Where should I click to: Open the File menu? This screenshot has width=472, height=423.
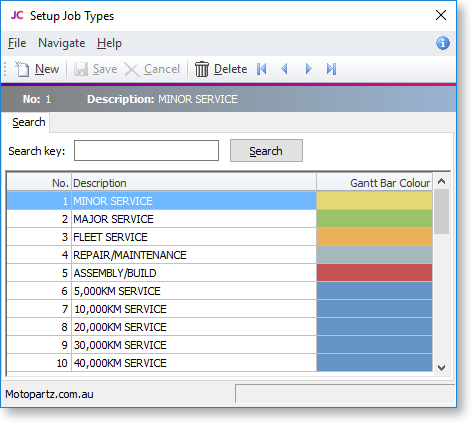(17, 43)
